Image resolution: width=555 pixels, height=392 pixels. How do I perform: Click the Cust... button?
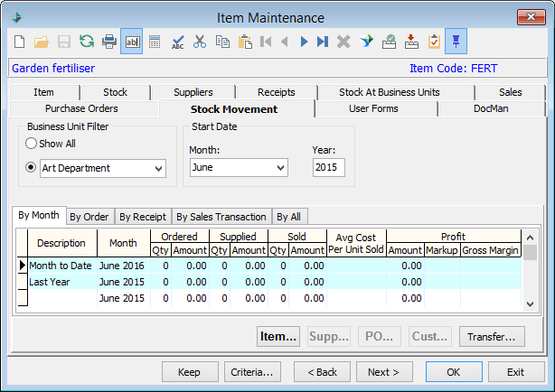[430, 337]
